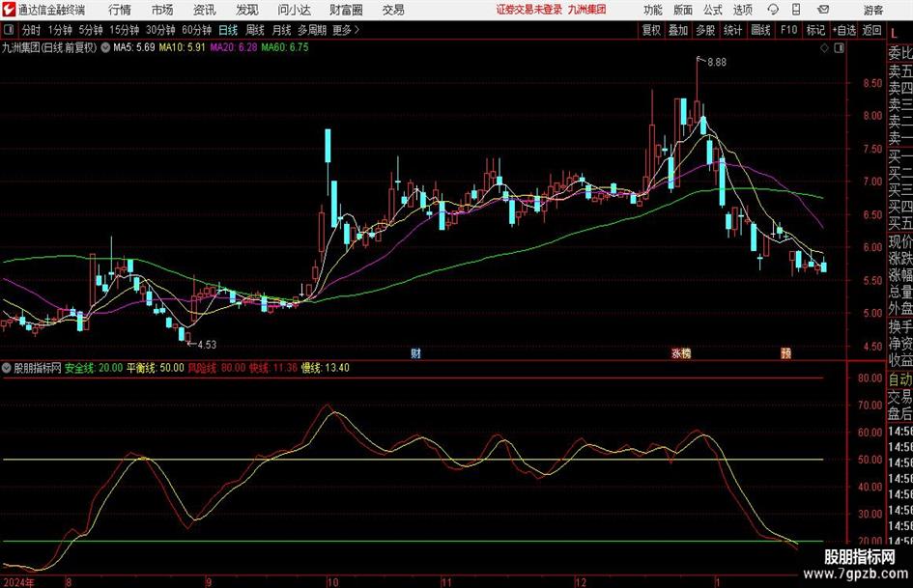Expand the 股朋指标网 indicator dropdown arrow
This screenshot has width=913, height=588.
coord(7,368)
